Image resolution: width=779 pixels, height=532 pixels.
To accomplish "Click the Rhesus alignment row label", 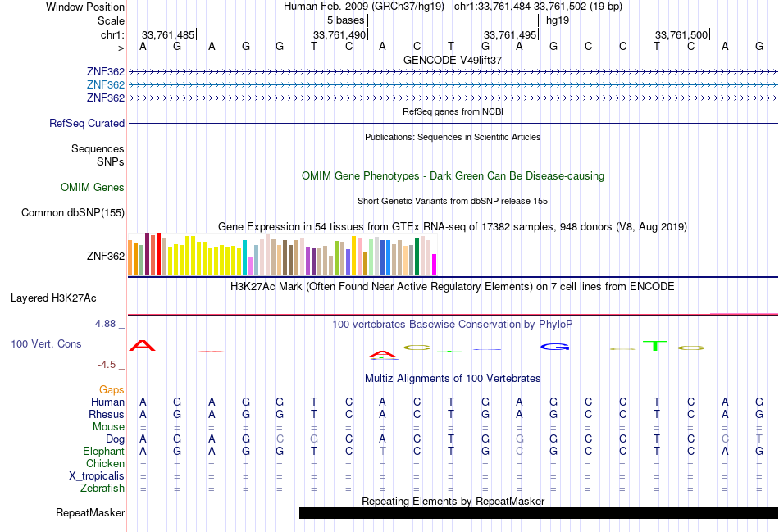I will [x=107, y=414].
